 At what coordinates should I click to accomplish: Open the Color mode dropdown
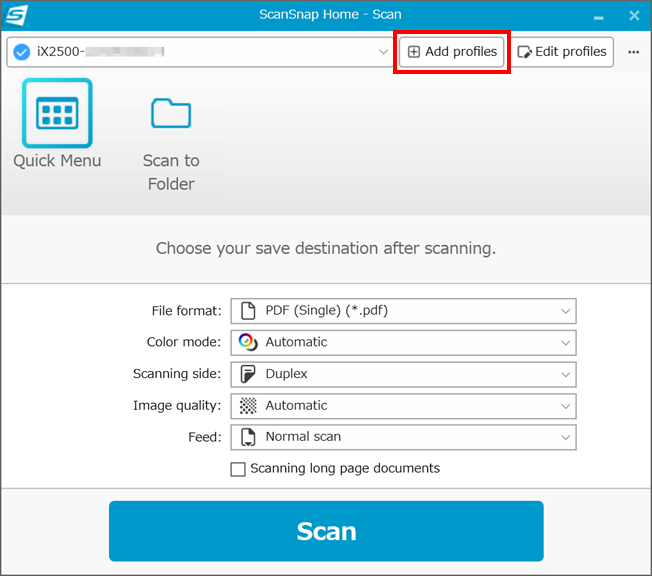[403, 343]
